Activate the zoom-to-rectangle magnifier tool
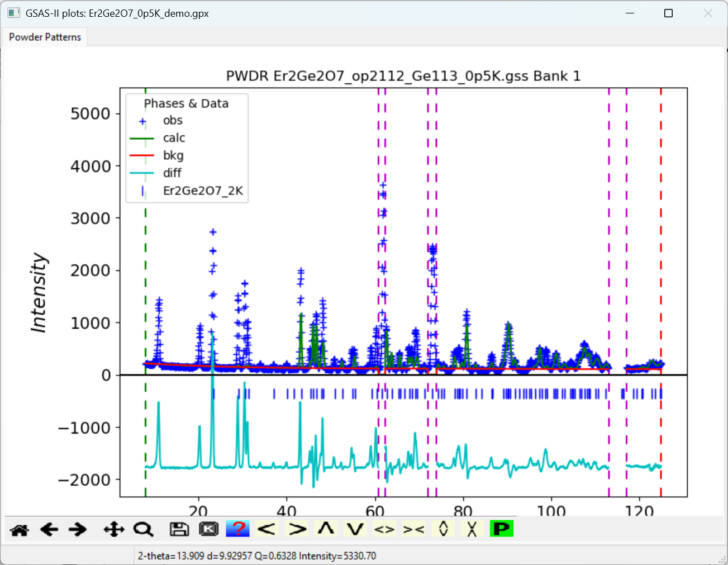The width and height of the screenshot is (728, 565). 143,529
